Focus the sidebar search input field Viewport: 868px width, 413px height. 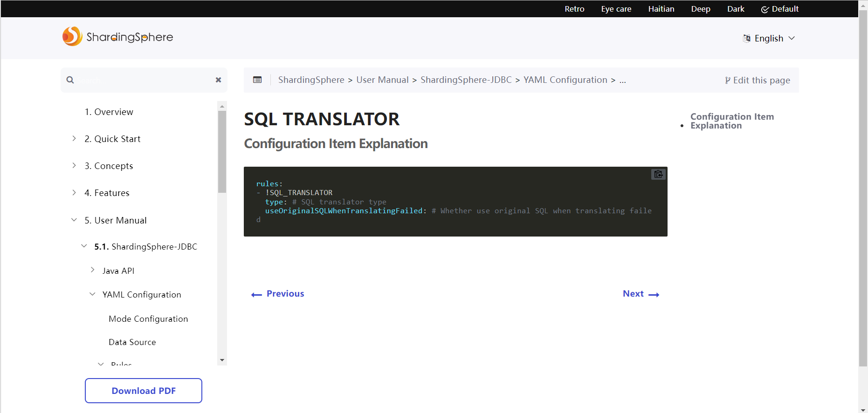tap(145, 80)
